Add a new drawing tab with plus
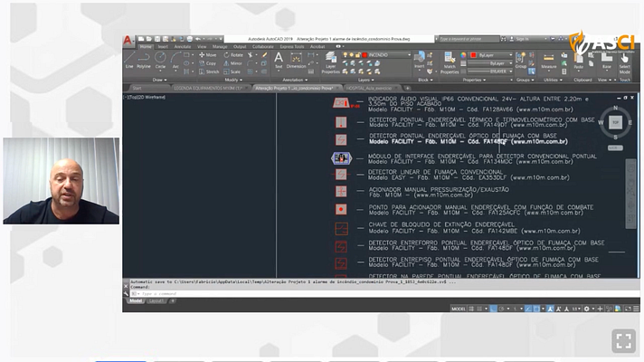The image size is (644, 362). pos(407,88)
